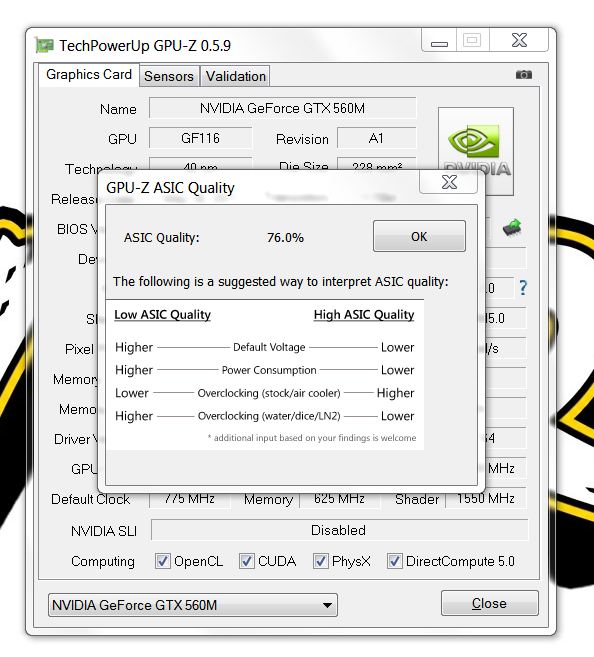Switch to the Validation tab
Screen dimensions: 594x657
point(235,76)
